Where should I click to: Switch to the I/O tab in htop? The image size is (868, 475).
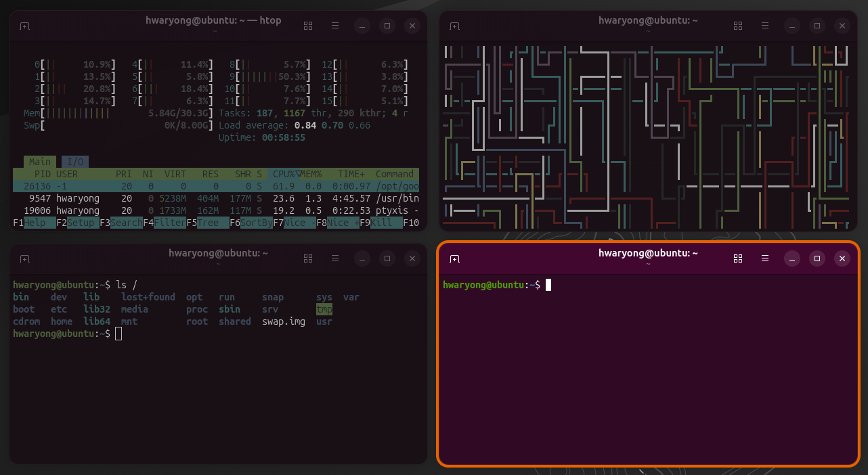coord(75,162)
